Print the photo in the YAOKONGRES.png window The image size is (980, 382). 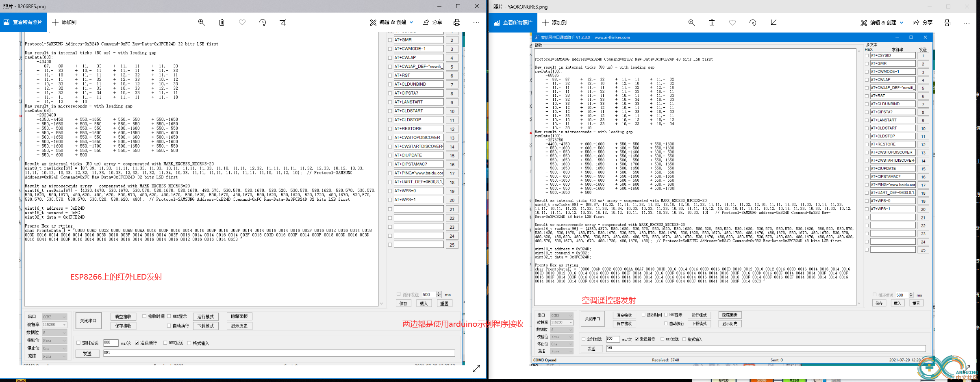coord(947,23)
